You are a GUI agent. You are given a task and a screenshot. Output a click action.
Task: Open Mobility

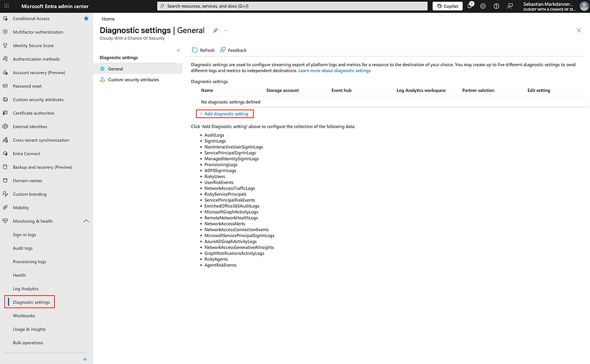pos(20,208)
